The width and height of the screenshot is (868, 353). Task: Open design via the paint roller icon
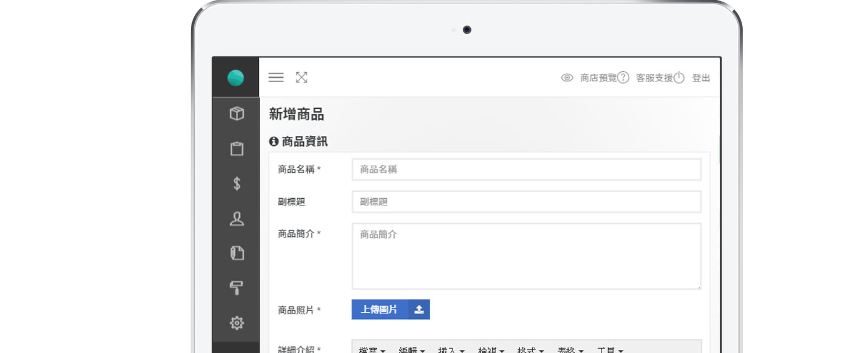(237, 288)
